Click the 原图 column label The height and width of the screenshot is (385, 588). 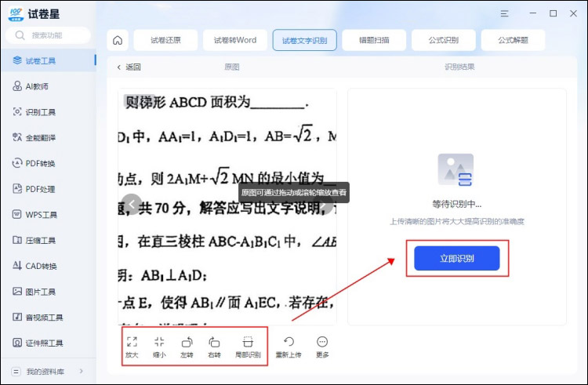coord(232,67)
